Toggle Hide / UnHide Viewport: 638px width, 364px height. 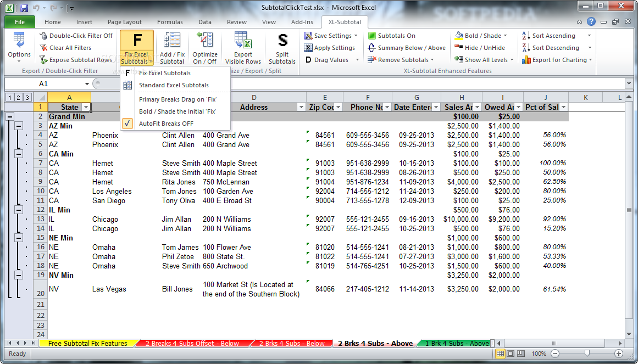tap(479, 48)
